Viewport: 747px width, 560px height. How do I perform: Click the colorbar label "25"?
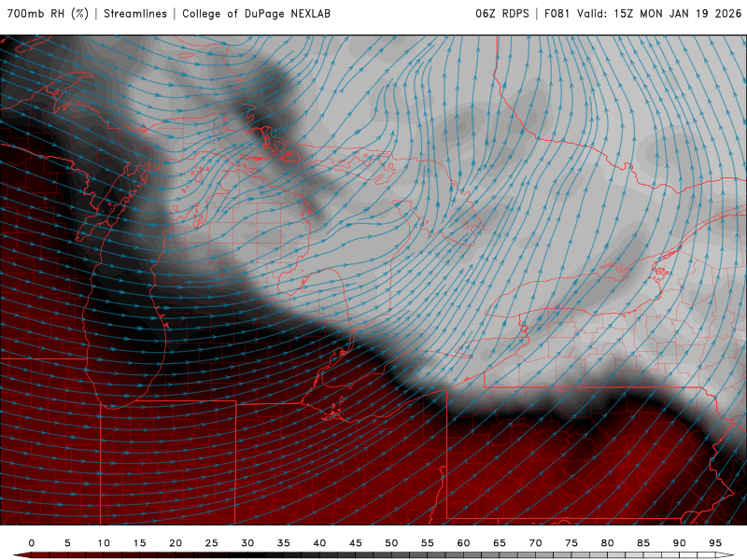click(x=212, y=543)
